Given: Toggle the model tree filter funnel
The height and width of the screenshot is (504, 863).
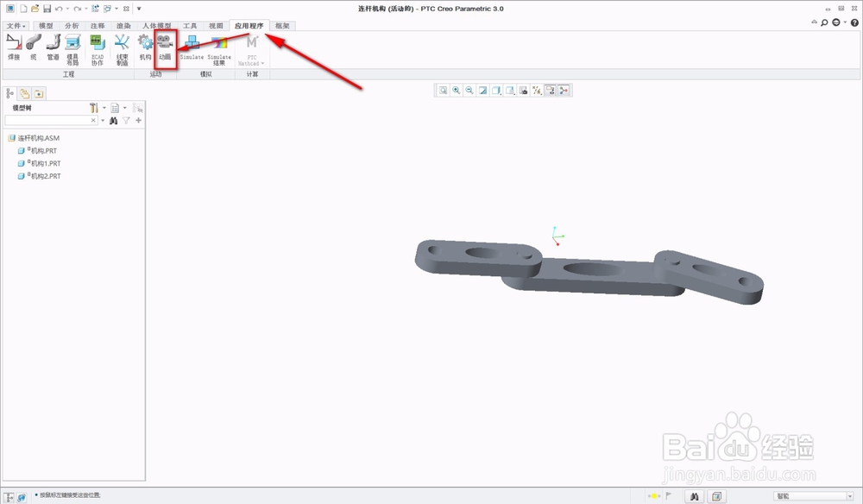Looking at the screenshot, I should 127,121.
